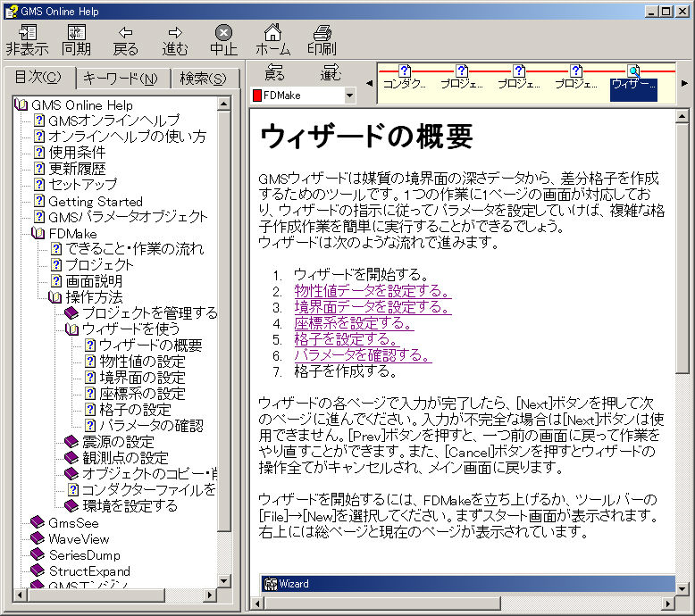Stop loading with the 中止 icon
Viewport: 695px width, 616px height.
tap(223, 40)
